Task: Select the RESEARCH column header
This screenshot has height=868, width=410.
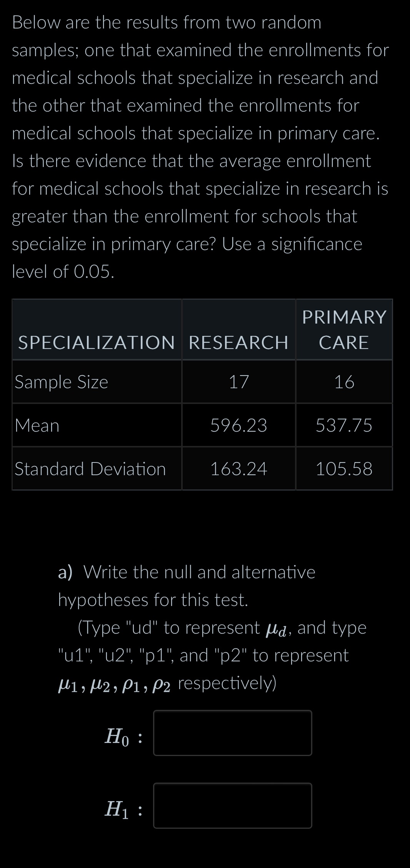Action: pyautogui.click(x=238, y=342)
